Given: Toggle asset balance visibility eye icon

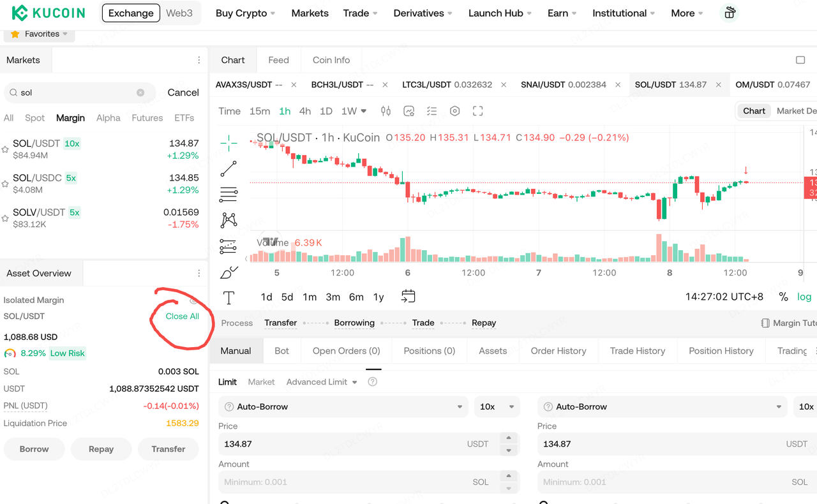Looking at the screenshot, I should coord(194,300).
